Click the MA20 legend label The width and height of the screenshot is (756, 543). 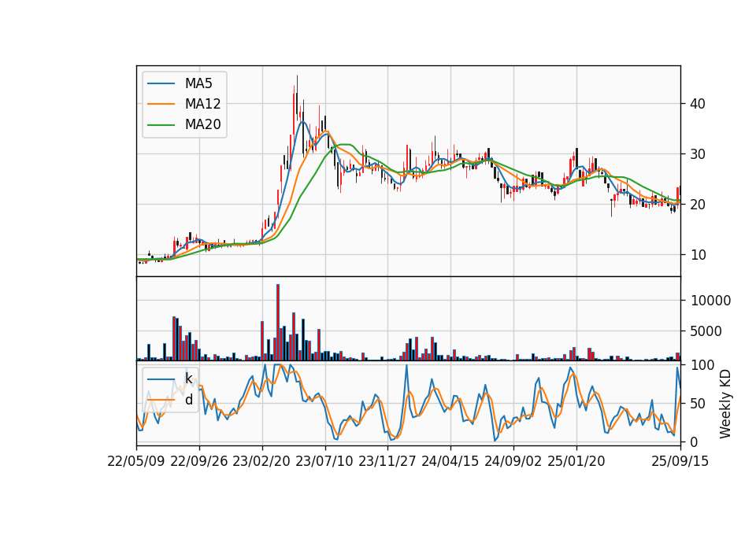202,124
